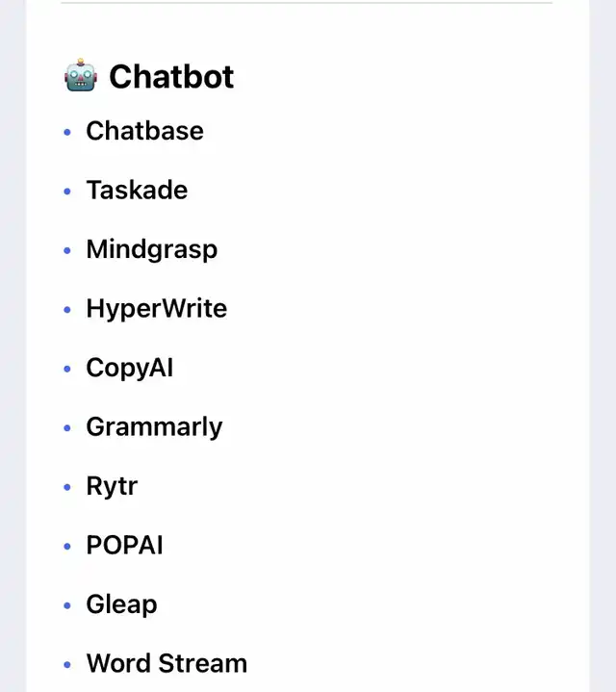Open the Gleap entry
616x692 pixels.
121,604
